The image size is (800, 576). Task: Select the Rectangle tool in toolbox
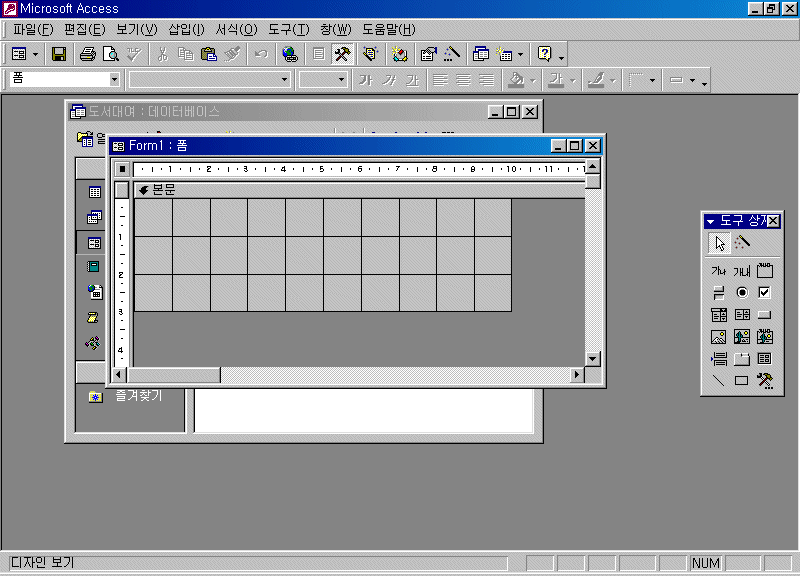(x=742, y=381)
